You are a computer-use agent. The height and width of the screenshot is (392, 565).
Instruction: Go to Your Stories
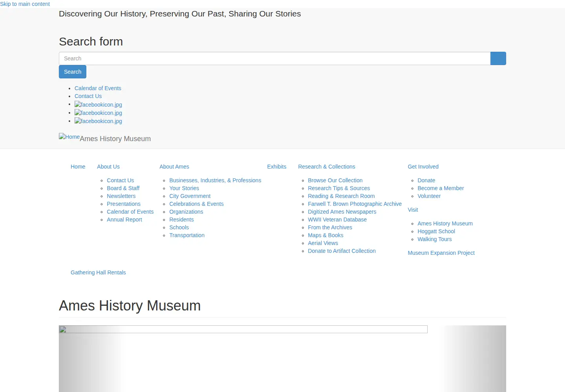coord(184,188)
